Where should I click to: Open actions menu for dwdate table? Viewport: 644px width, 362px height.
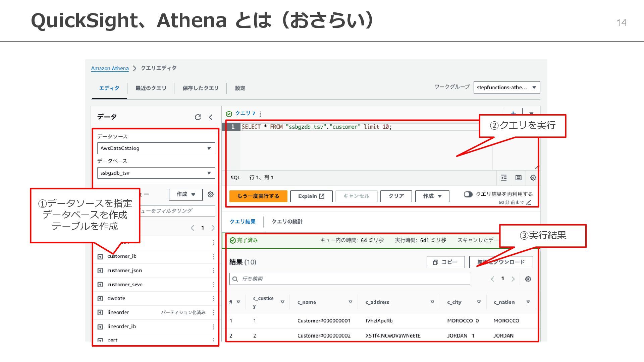[213, 298]
